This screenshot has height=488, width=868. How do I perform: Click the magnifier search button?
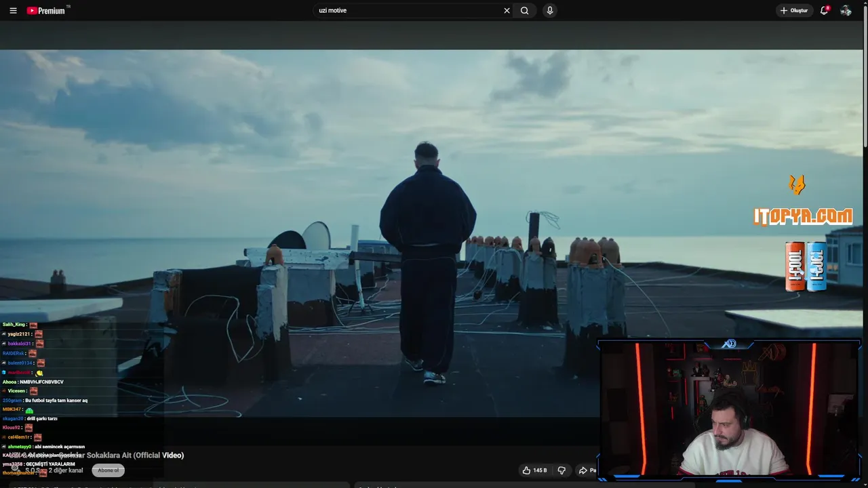click(x=524, y=11)
